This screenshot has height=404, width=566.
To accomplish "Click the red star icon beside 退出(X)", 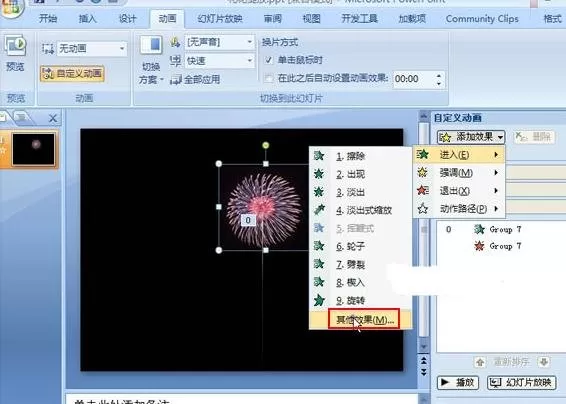I will coord(422,190).
